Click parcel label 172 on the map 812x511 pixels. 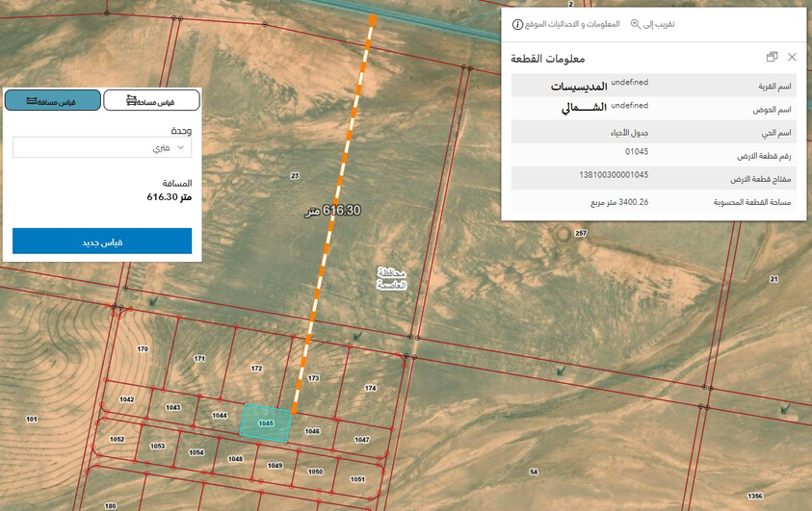coord(257,369)
